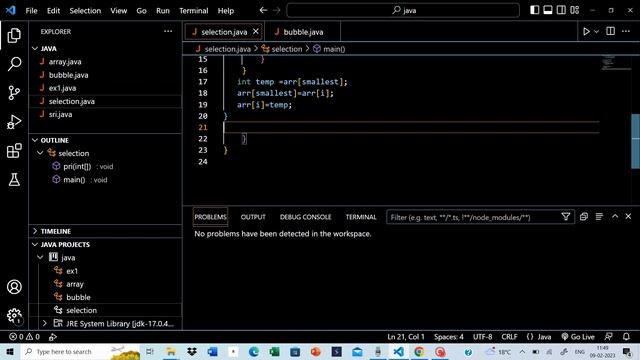The height and width of the screenshot is (360, 640).
Task: Open the Search view in activity bar
Action: point(14,64)
